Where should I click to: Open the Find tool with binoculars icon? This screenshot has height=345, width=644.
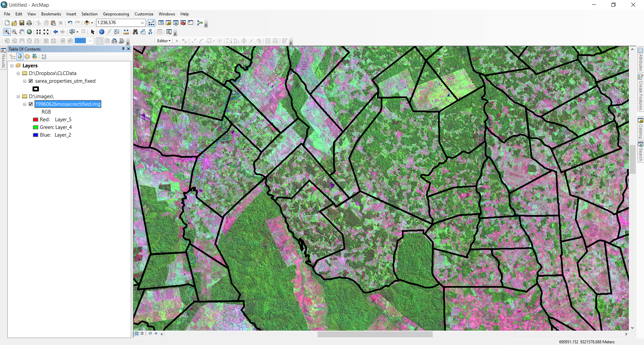point(135,32)
